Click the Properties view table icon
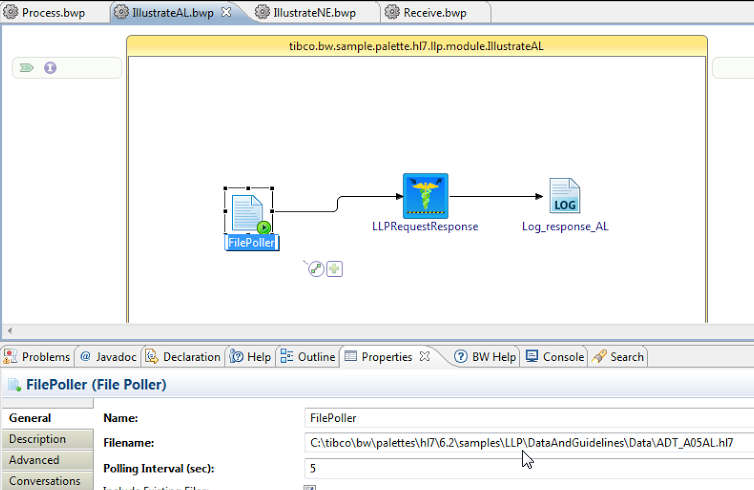The width and height of the screenshot is (754, 490). point(351,356)
